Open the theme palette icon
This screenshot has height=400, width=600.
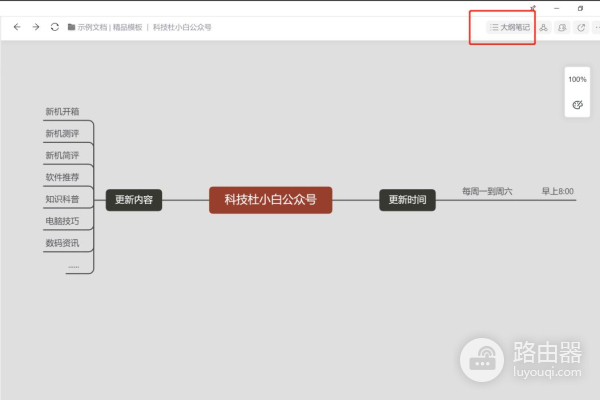pyautogui.click(x=577, y=104)
